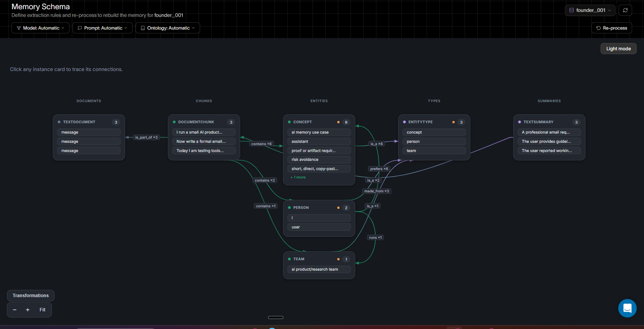Select 'short, direct, copy-past...' instance
This screenshot has width=644, height=329.
pyautogui.click(x=319, y=169)
